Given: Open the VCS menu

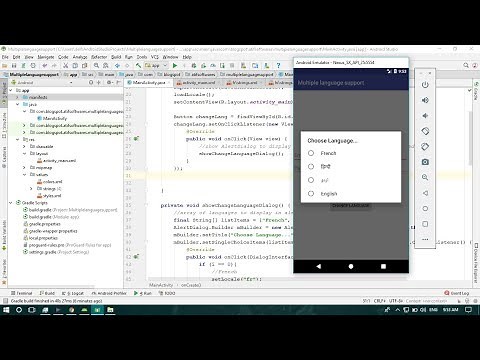Looking at the screenshot, I should click(155, 57).
